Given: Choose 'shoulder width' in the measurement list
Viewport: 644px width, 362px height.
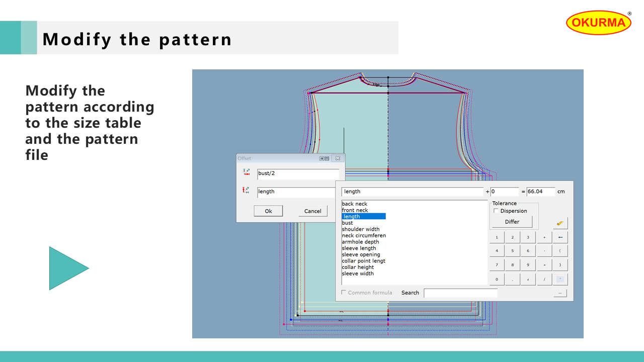Looking at the screenshot, I should tap(361, 229).
